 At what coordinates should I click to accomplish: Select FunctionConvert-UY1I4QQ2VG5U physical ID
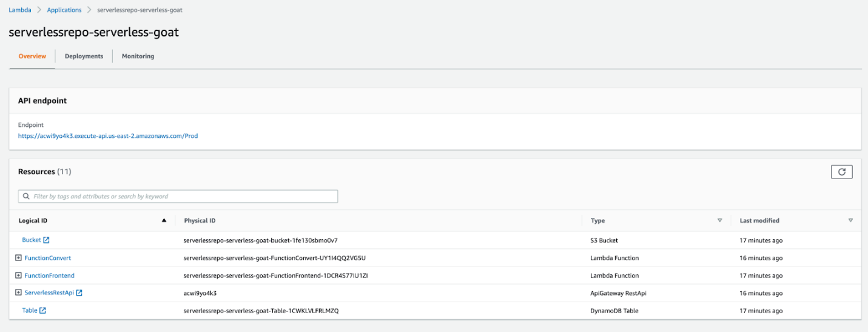click(274, 258)
